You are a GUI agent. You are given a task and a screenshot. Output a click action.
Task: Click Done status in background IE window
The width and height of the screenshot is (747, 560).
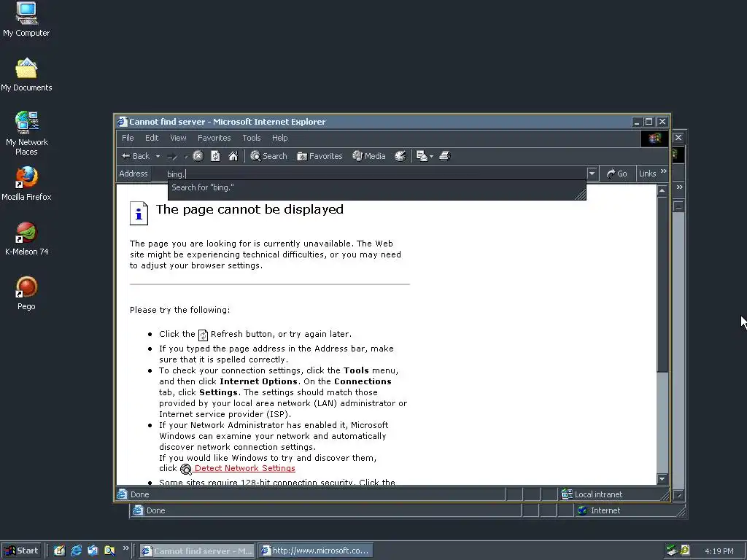155,510
